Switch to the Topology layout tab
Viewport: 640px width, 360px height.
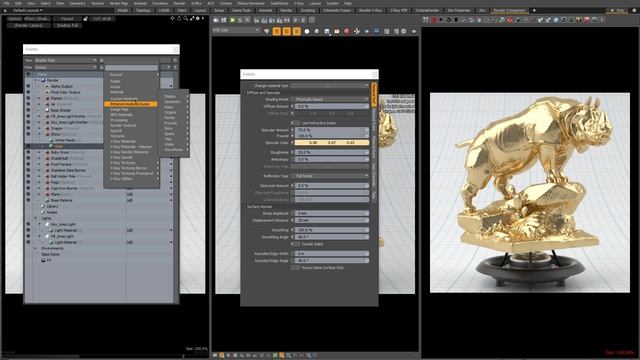(x=143, y=10)
